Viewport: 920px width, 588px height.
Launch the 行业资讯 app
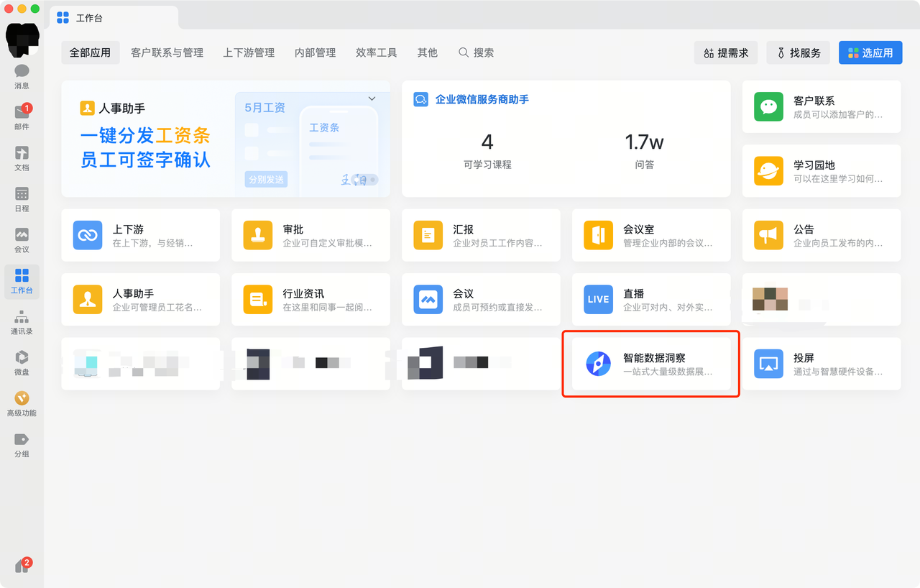click(310, 299)
